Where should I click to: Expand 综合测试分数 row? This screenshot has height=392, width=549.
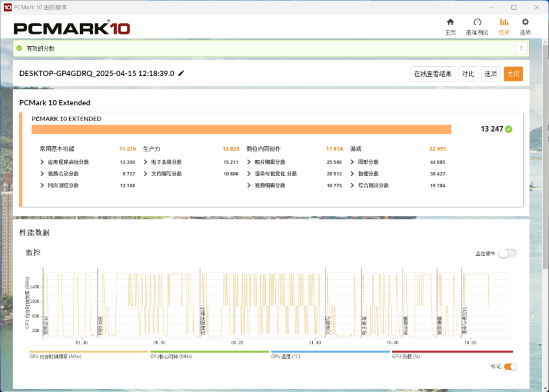[x=352, y=186]
